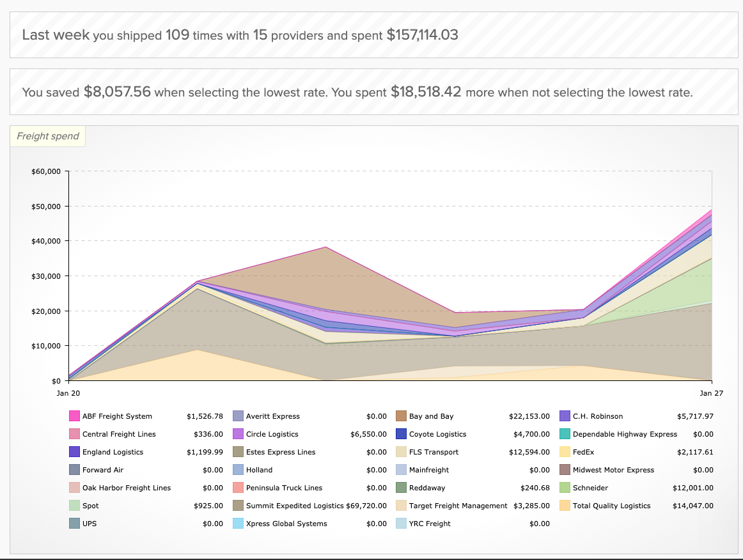Select the Reddaway legend swatch
Screen dimensions: 743x560
click(x=402, y=488)
